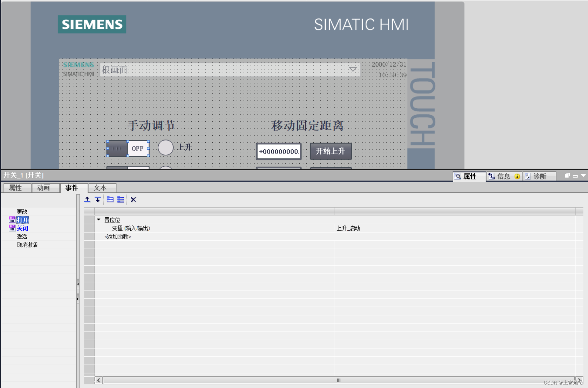Click the move function up arrow icon

[87, 199]
